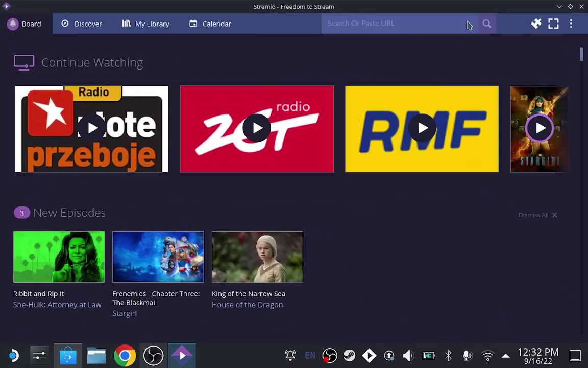Click the microphone tray icon

coord(467,355)
